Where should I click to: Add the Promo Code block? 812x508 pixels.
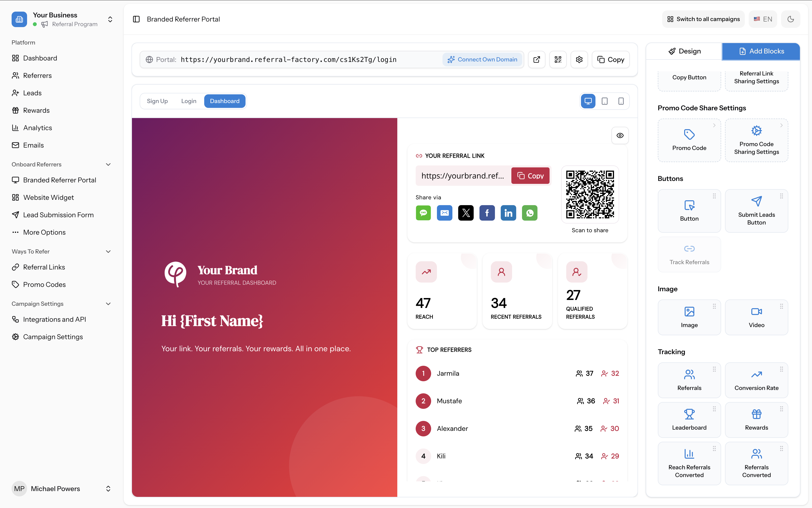pos(689,140)
